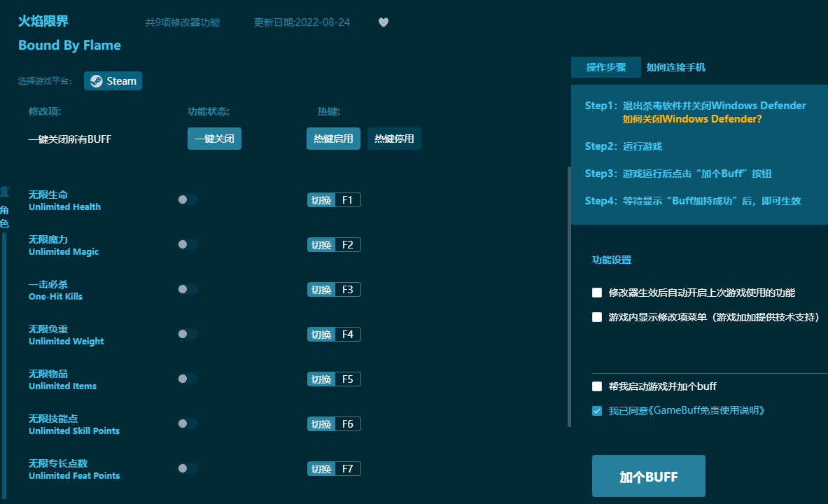Click the 热键启用 button
Viewport: 828px width, 504px height.
(x=333, y=139)
